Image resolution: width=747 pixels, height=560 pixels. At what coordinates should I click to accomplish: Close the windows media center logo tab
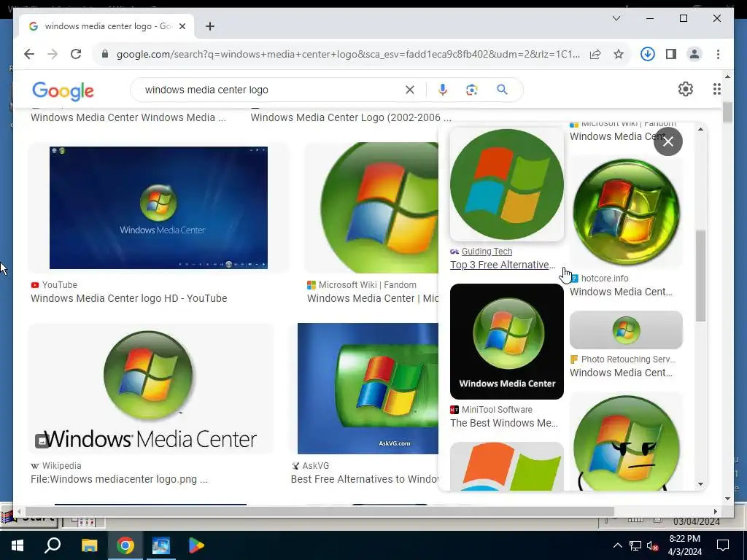coord(182,26)
